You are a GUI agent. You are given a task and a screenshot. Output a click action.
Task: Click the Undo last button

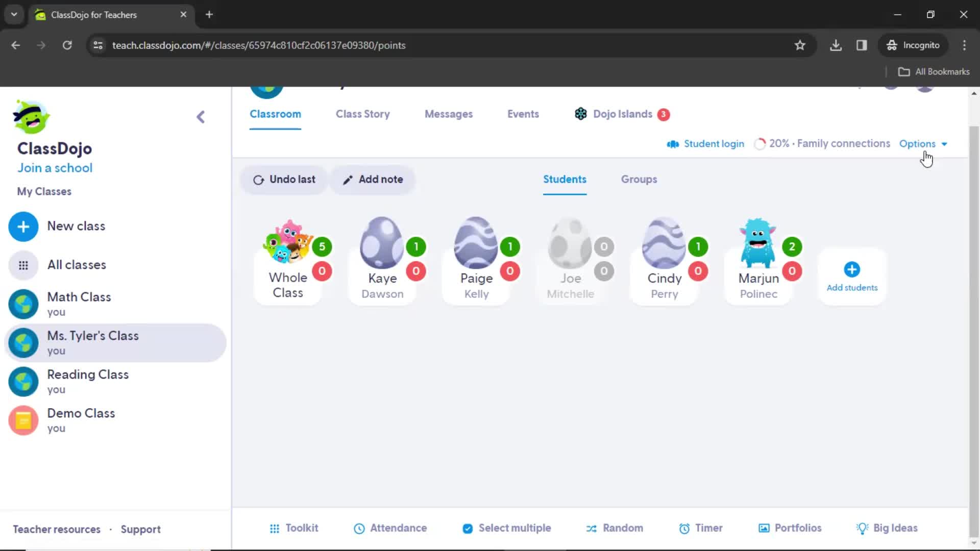(x=285, y=179)
